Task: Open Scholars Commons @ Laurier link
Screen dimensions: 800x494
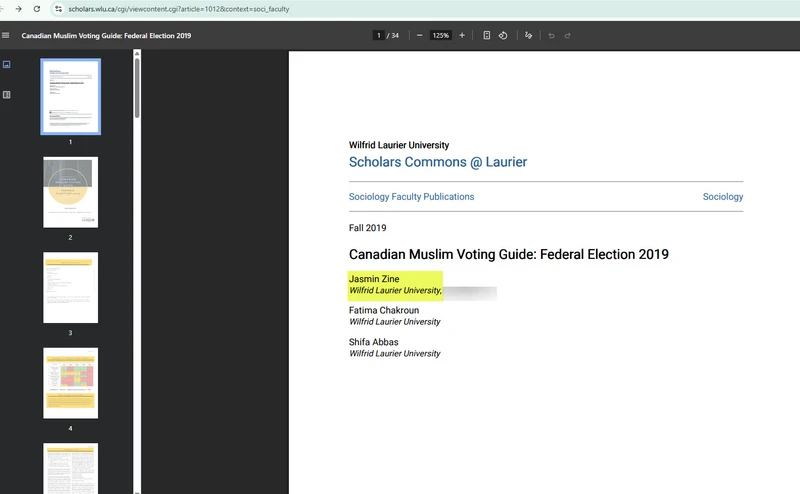Action: pos(438,162)
